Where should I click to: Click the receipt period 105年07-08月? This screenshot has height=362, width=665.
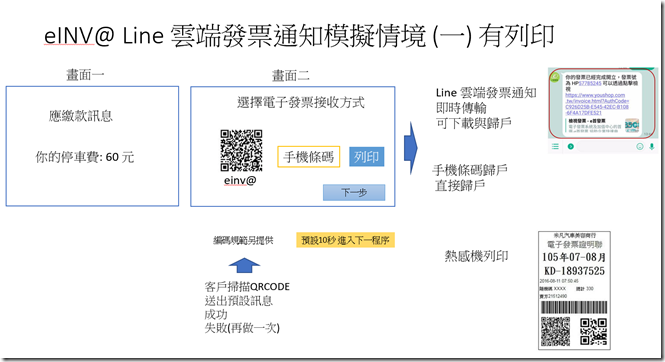[574, 257]
